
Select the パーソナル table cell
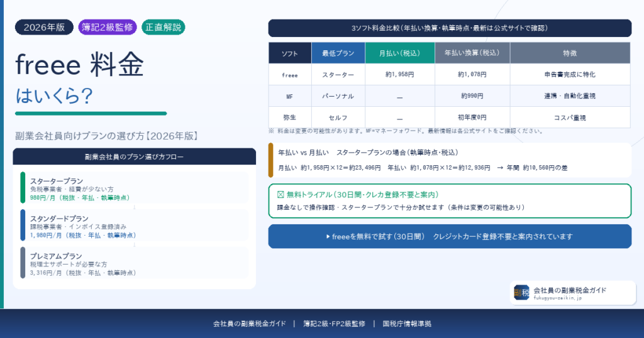pos(338,96)
